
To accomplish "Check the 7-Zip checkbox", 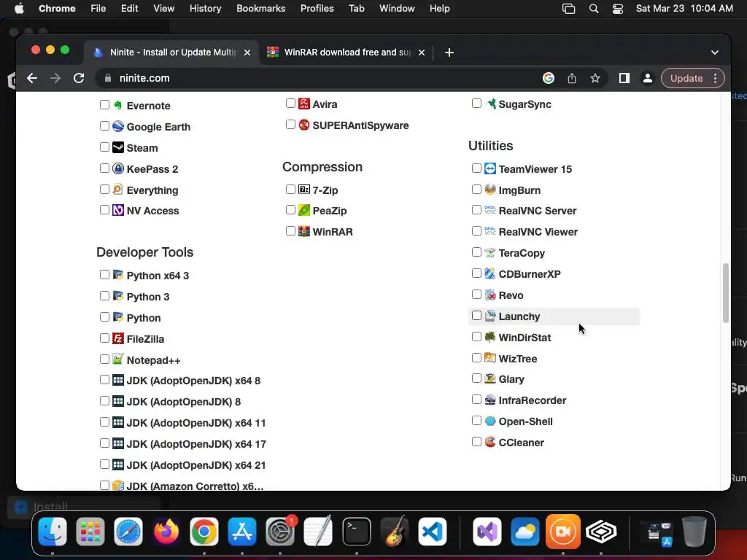I will [x=290, y=189].
